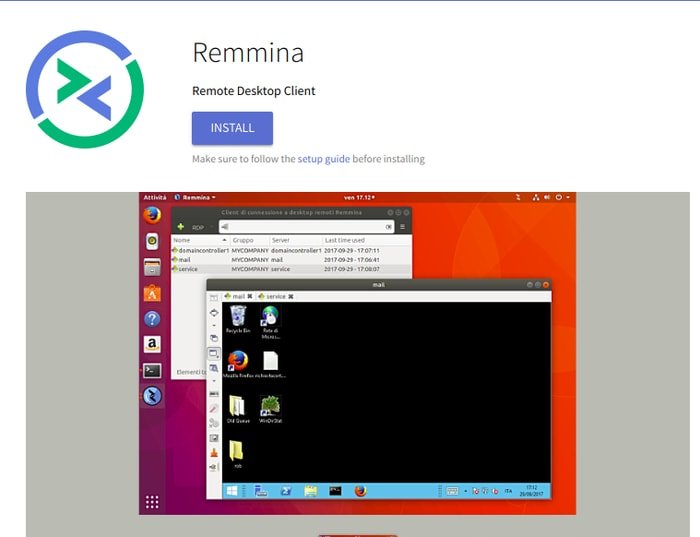This screenshot has width=700, height=537.
Task: Click the green plus new connection button
Action: tap(180, 227)
